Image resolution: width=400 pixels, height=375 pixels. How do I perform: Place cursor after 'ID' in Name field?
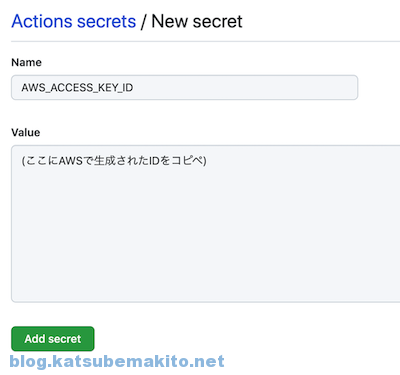134,88
